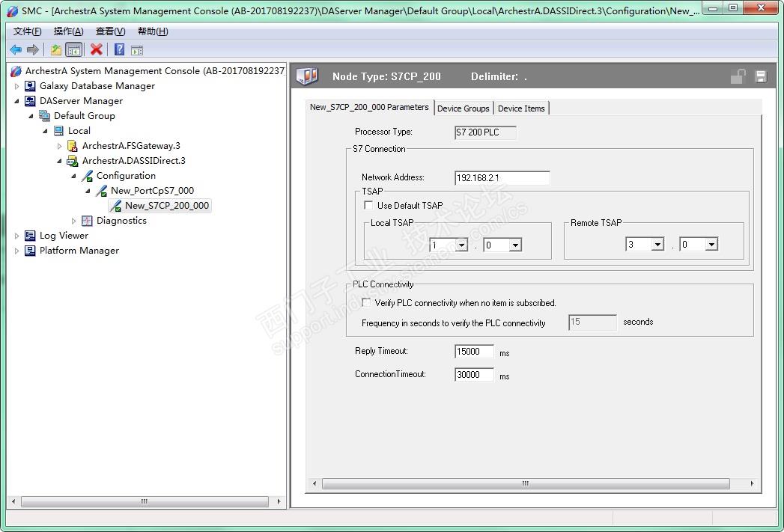Click the parameters pane horizontal scrollbar

526,483
